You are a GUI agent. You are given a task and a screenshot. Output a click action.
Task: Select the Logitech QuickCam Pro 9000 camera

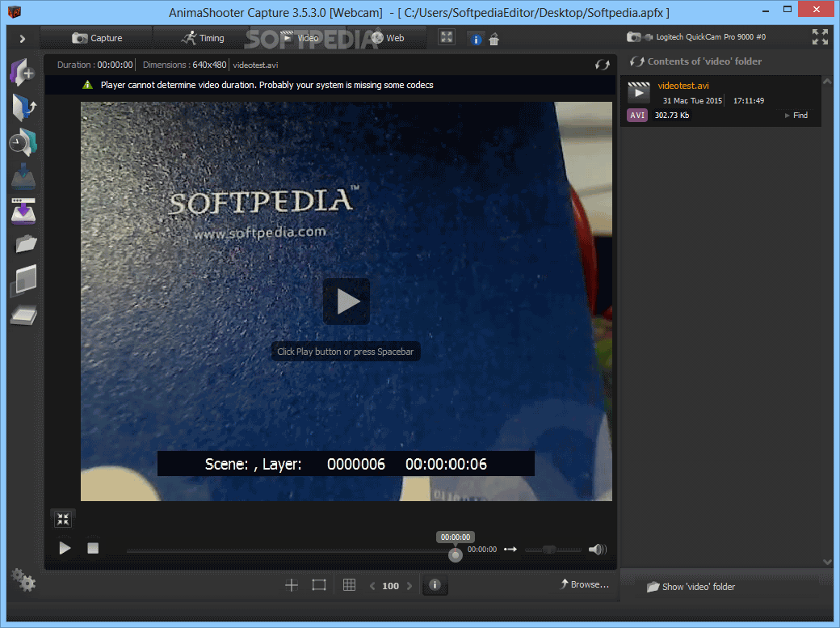[x=696, y=37]
